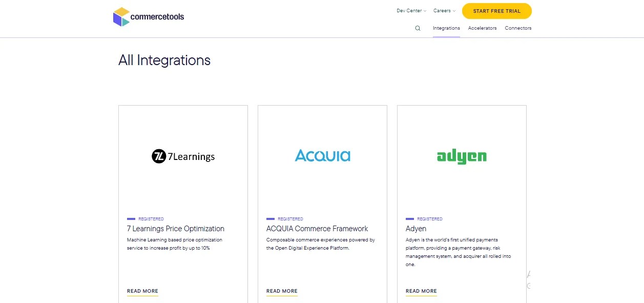This screenshot has width=644, height=303.
Task: Switch to the Accelerators tab
Action: click(x=482, y=28)
